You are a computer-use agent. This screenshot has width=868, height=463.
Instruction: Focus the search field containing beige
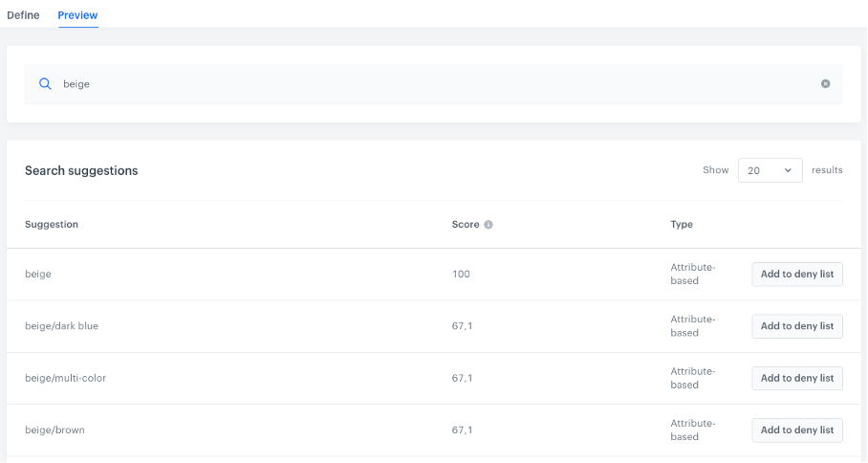pyautogui.click(x=430, y=84)
